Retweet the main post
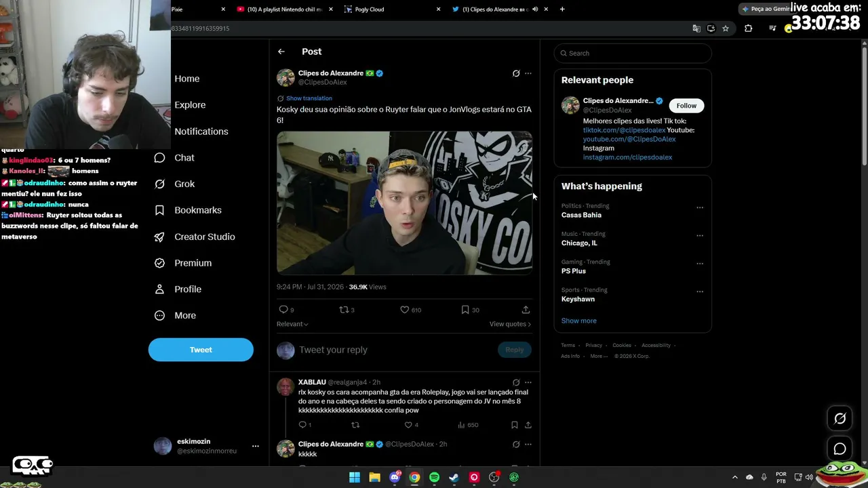The width and height of the screenshot is (868, 488). coord(344,310)
